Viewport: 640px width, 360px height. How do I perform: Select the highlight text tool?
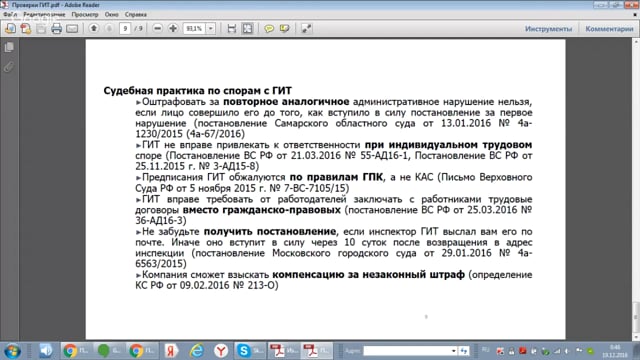[284, 29]
